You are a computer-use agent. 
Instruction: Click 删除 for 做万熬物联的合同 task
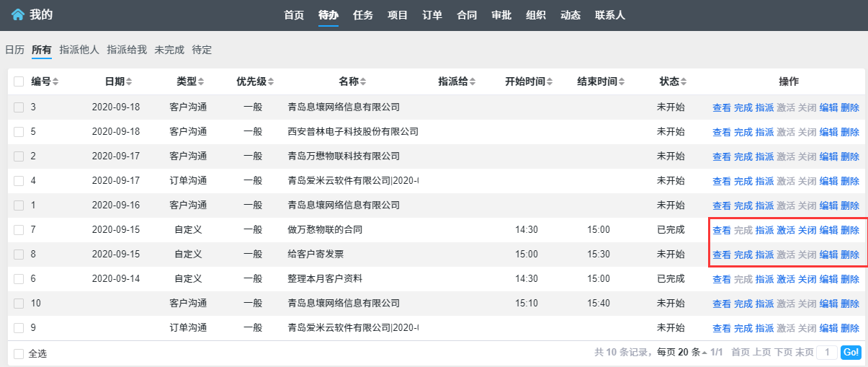(x=850, y=230)
